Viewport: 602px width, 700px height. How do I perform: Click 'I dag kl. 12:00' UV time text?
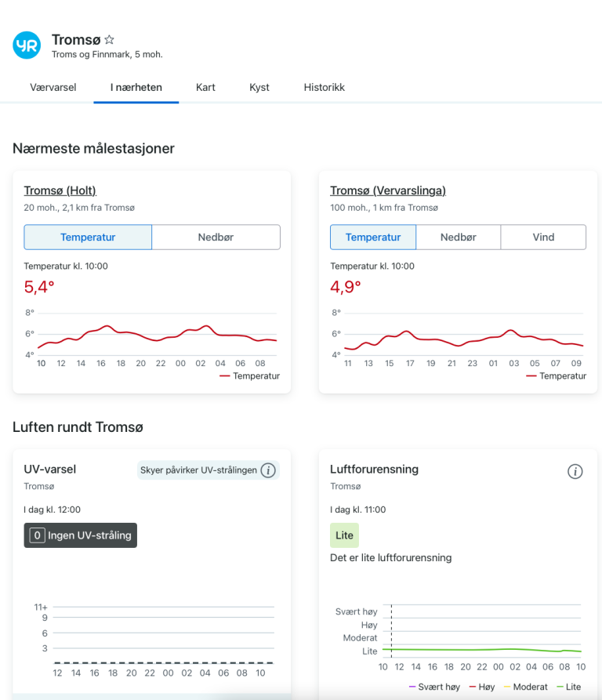pyautogui.click(x=53, y=510)
